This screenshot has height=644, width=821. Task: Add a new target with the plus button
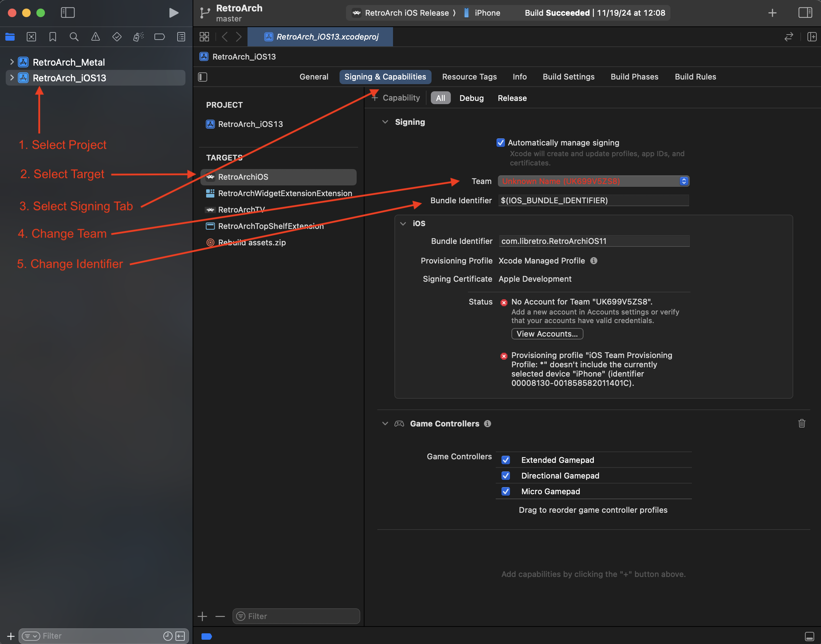pyautogui.click(x=203, y=617)
